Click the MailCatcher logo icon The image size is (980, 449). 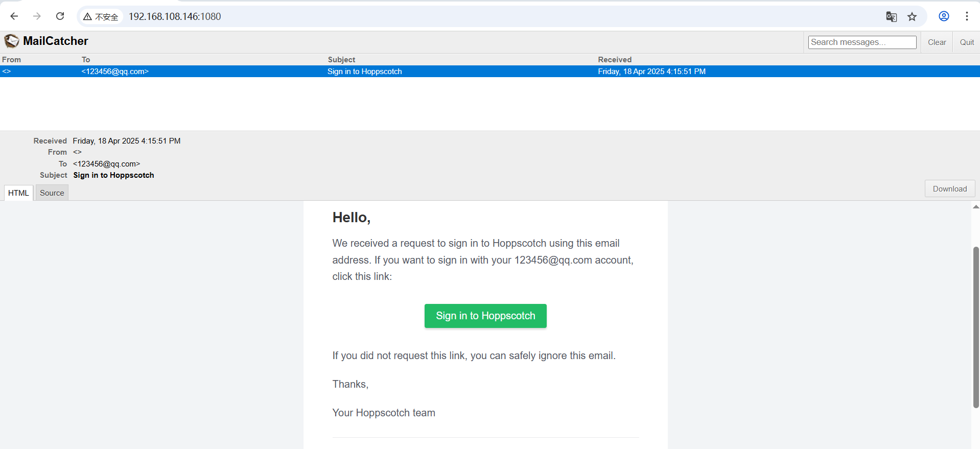12,41
